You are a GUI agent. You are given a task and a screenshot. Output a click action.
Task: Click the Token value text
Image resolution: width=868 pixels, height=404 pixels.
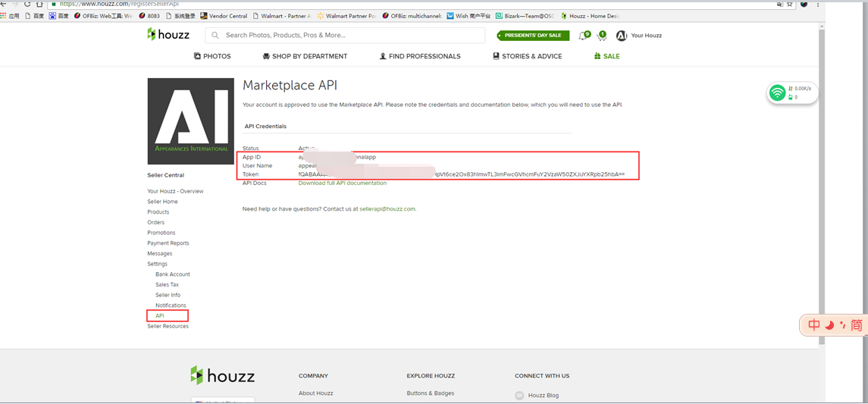[462, 174]
